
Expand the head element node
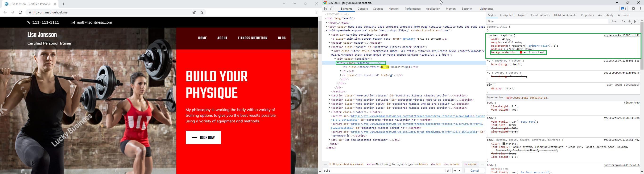[327, 23]
